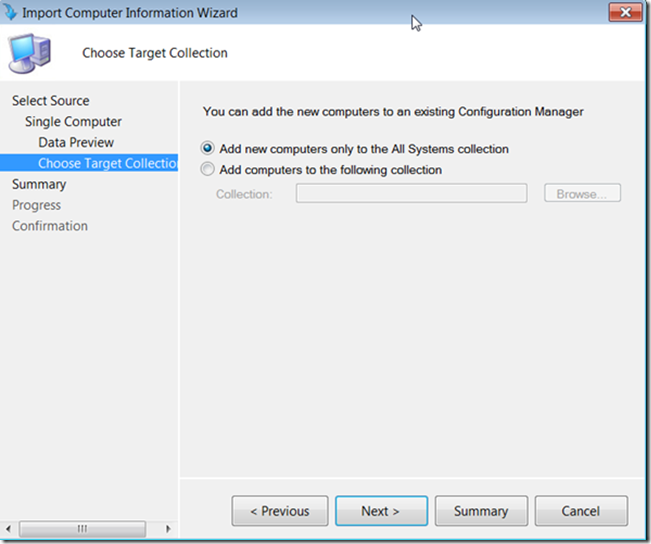
Task: Click the Previous button
Action: point(280,511)
